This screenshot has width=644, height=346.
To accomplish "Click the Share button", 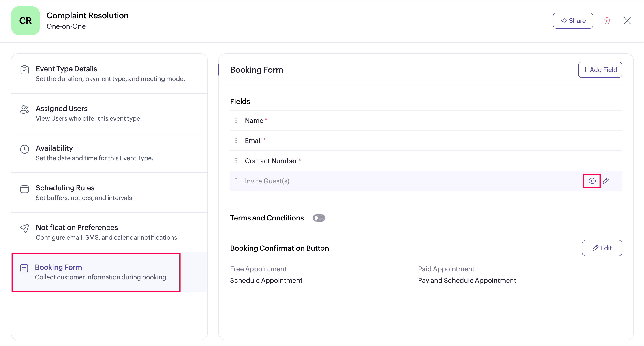I will point(573,21).
